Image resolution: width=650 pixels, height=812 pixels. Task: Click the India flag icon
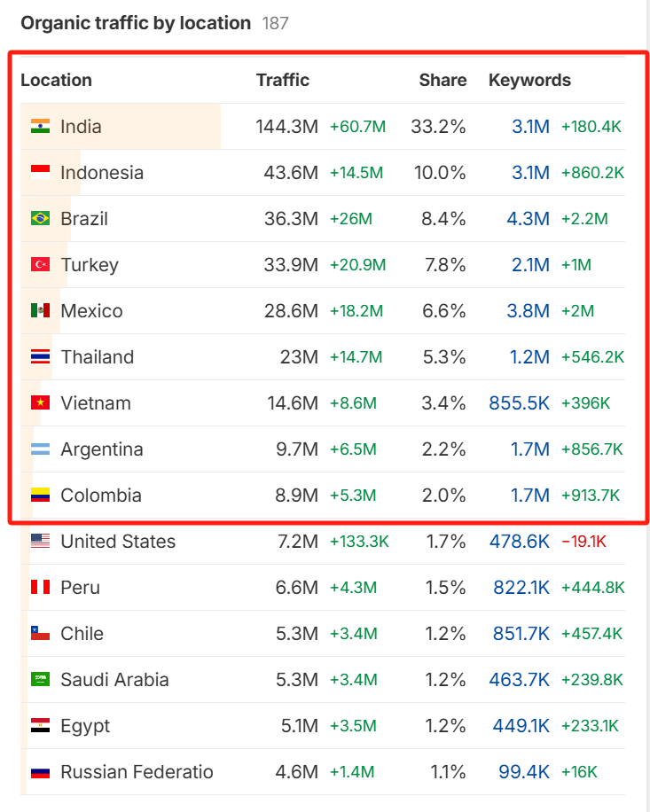pos(40,127)
